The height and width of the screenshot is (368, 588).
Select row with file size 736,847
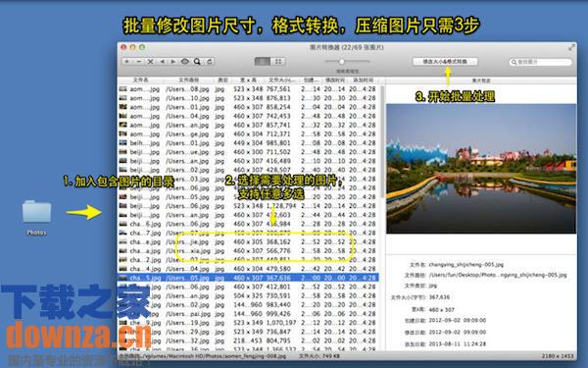point(248,332)
